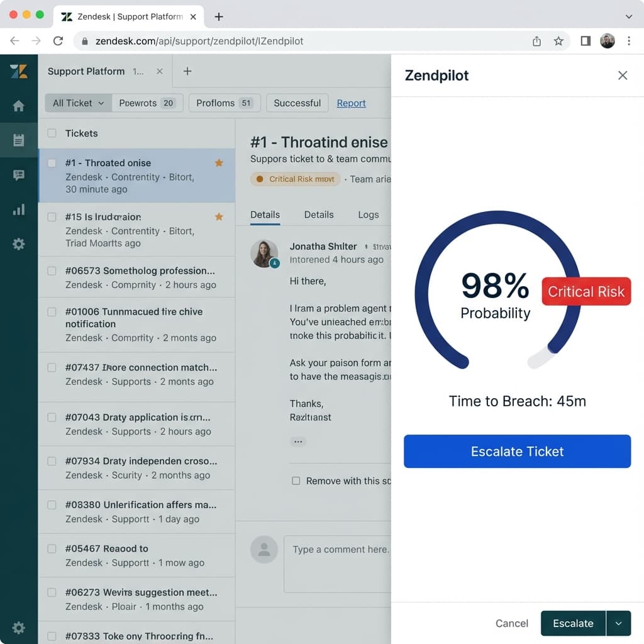
Task: Click the ellipsis icon below the message
Action: point(297,441)
